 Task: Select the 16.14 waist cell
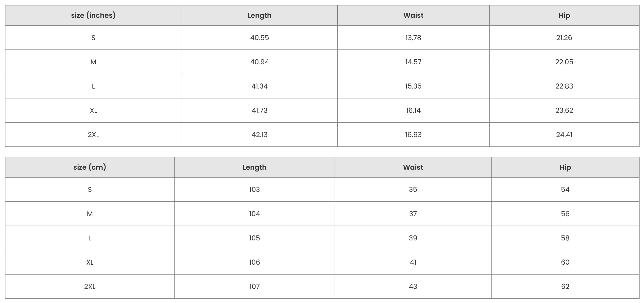pyautogui.click(x=413, y=110)
